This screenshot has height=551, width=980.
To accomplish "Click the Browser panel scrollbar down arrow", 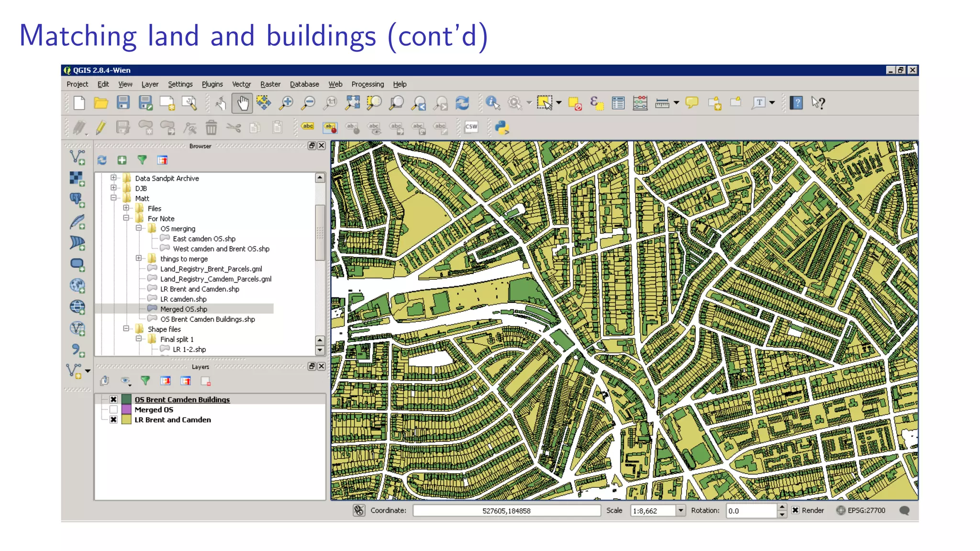I will click(320, 350).
